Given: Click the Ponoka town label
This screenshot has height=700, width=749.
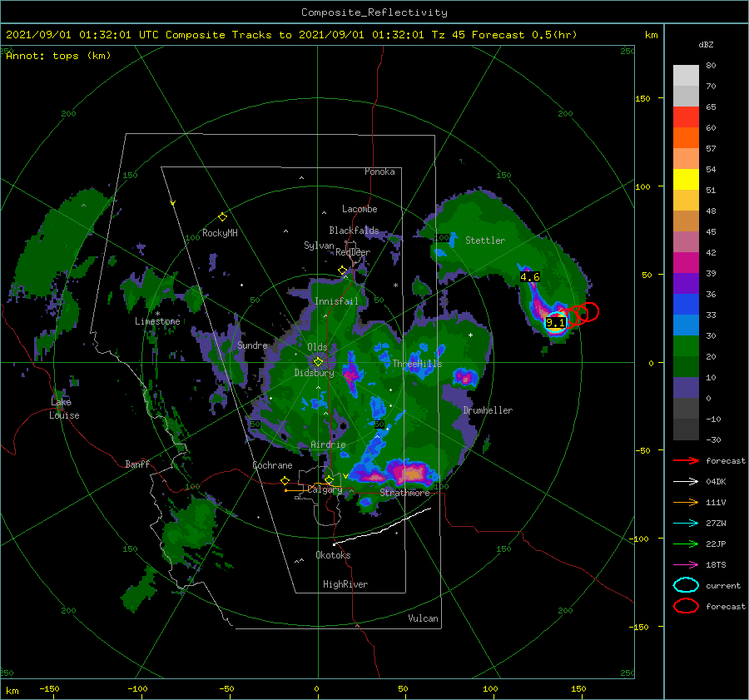Looking at the screenshot, I should 379,171.
